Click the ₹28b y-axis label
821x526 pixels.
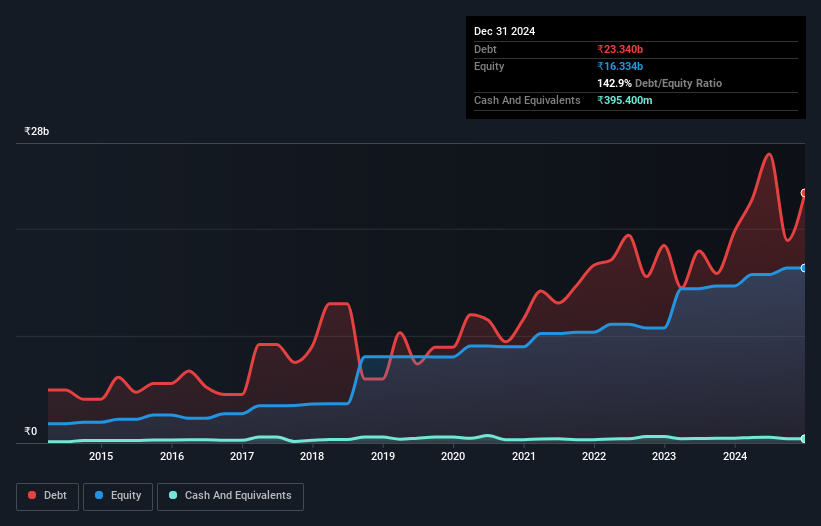pos(37,131)
